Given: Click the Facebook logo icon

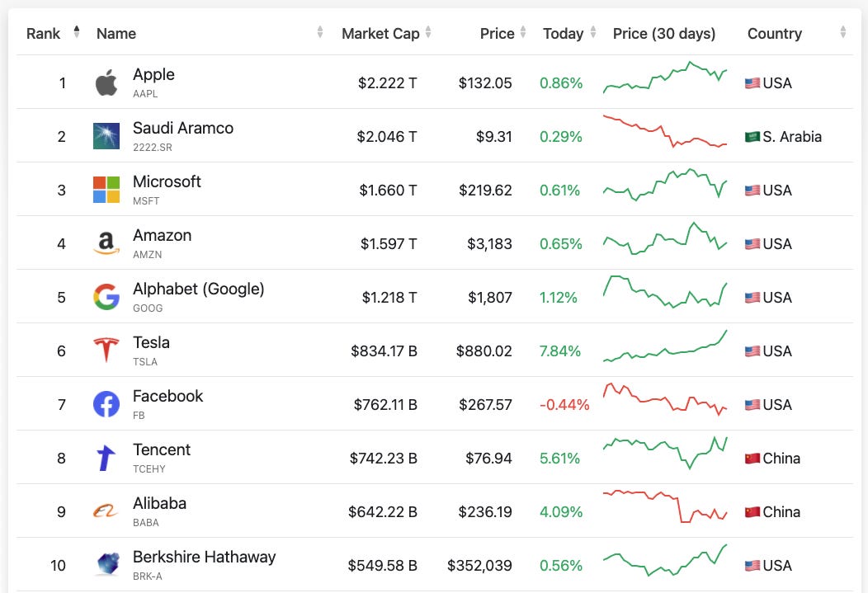Looking at the screenshot, I should pyautogui.click(x=106, y=404).
